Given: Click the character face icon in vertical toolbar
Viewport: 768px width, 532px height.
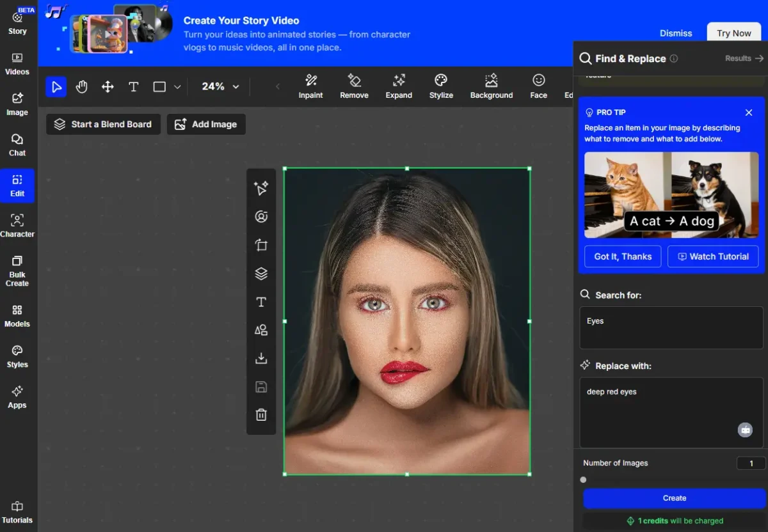Looking at the screenshot, I should (261, 217).
